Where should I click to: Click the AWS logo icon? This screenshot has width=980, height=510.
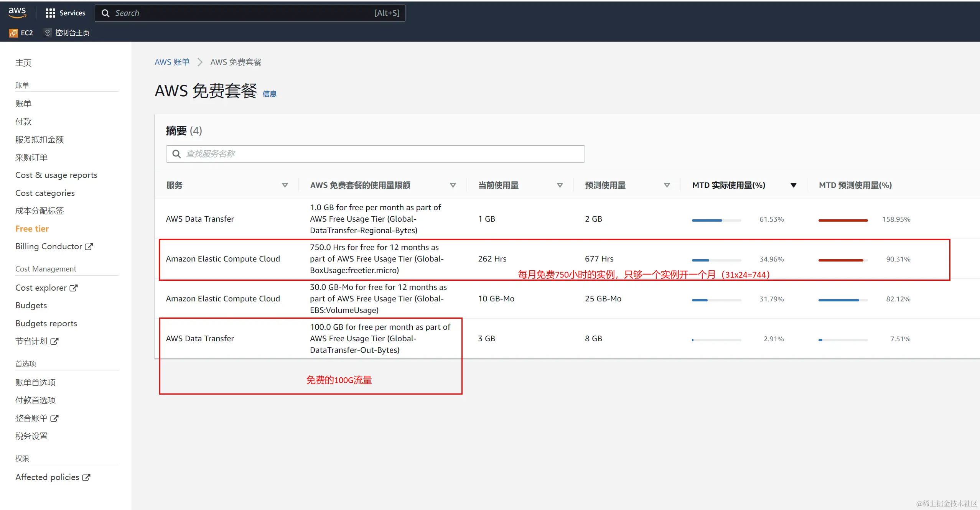[17, 12]
